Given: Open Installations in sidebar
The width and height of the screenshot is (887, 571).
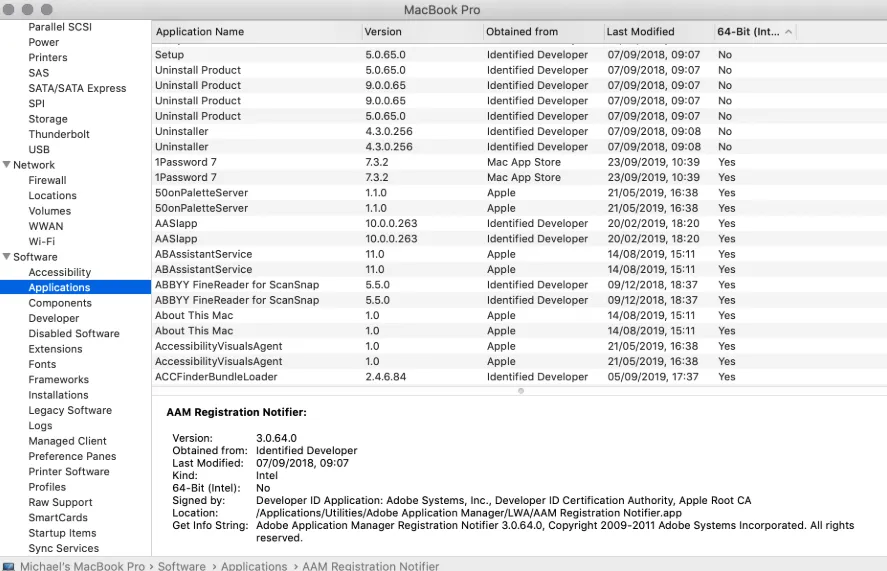Looking at the screenshot, I should [58, 394].
